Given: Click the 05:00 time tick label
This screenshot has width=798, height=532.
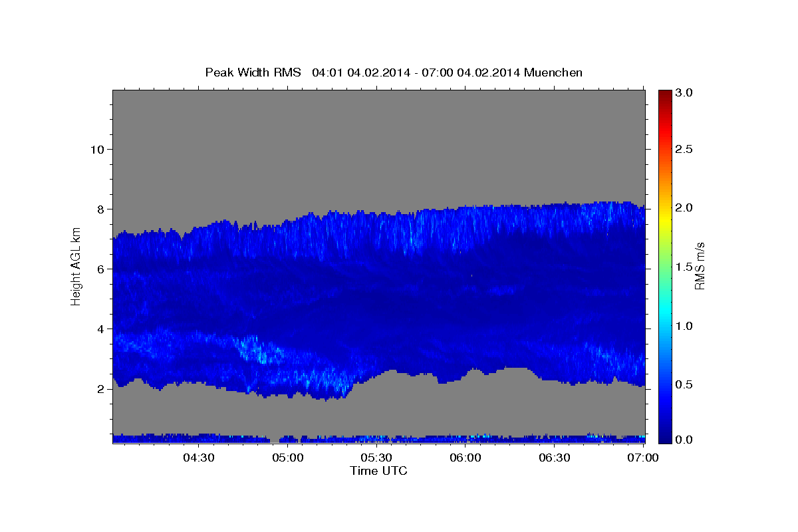Looking at the screenshot, I should (x=289, y=458).
